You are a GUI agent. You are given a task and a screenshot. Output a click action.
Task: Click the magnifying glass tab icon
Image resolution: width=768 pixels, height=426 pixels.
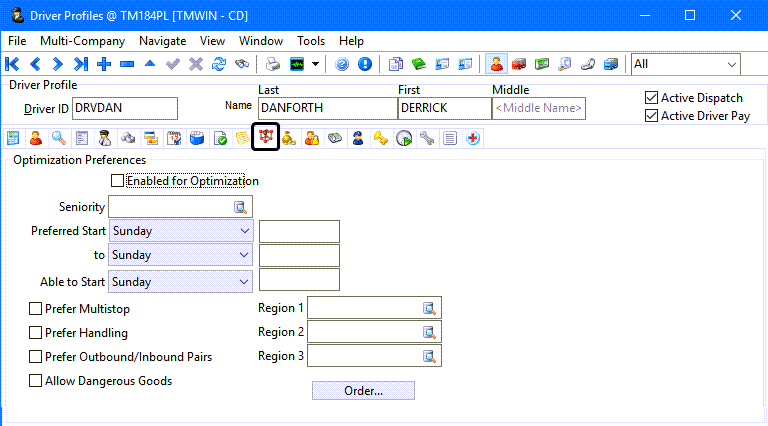pos(59,138)
